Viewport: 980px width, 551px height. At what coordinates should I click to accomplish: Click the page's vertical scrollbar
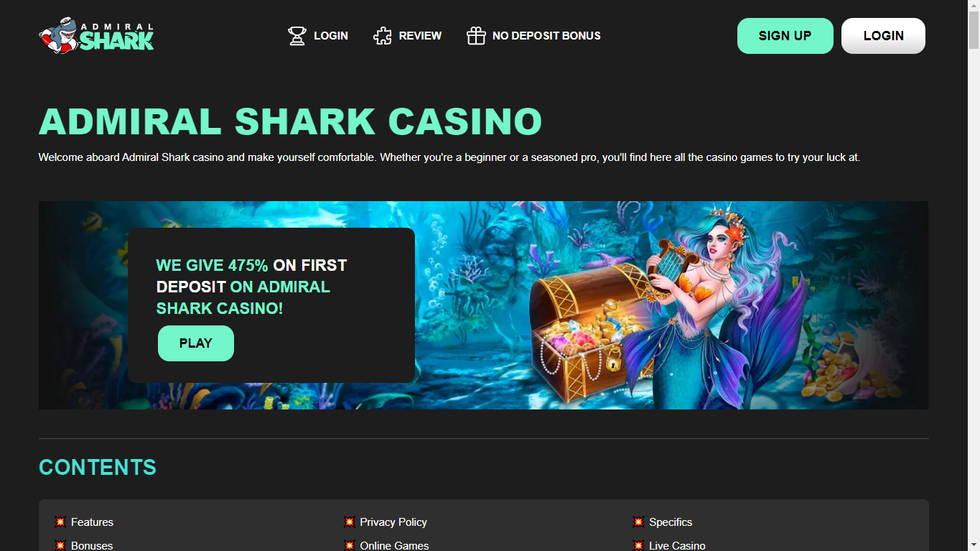point(974,275)
